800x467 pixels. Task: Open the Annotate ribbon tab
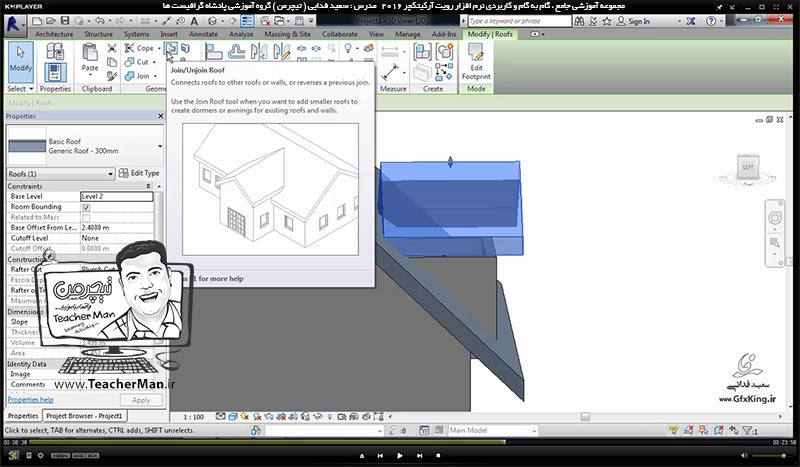[203, 34]
